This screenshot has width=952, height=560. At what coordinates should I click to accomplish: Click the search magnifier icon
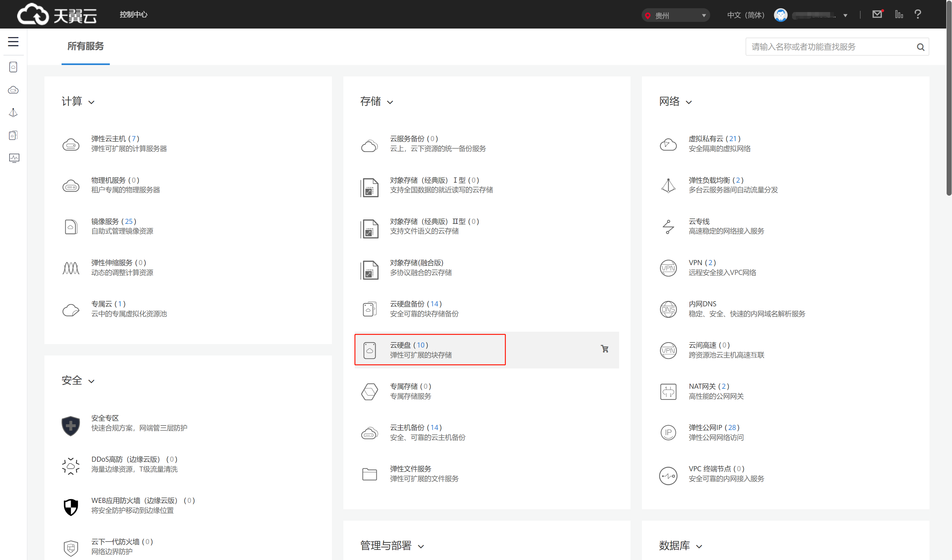tap(920, 47)
